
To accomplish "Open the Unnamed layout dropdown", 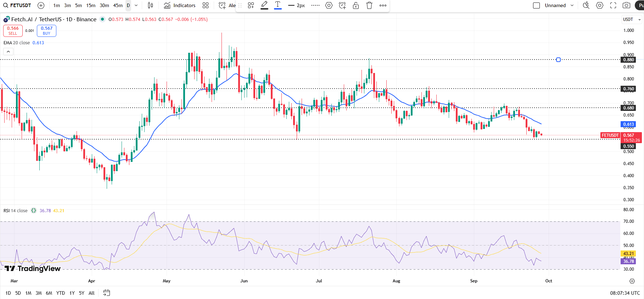I will [x=559, y=5].
